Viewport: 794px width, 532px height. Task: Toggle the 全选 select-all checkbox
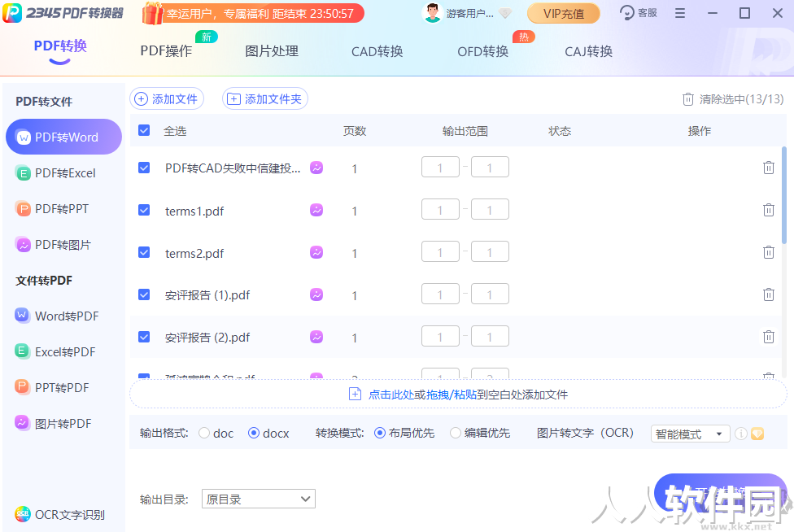144,131
